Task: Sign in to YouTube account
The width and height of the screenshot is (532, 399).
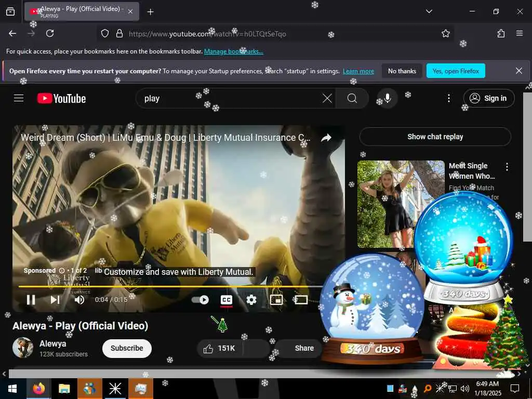Action: tap(488, 98)
